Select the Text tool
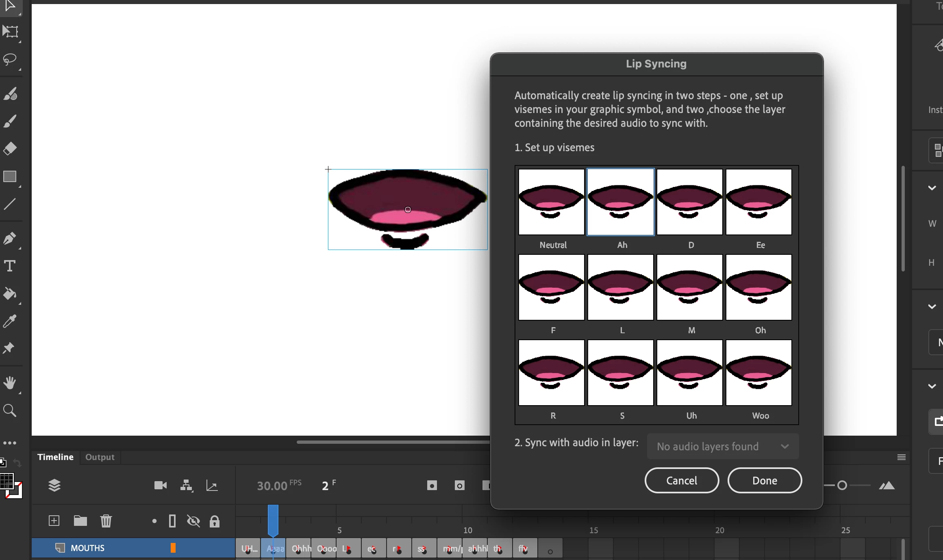 tap(10, 266)
